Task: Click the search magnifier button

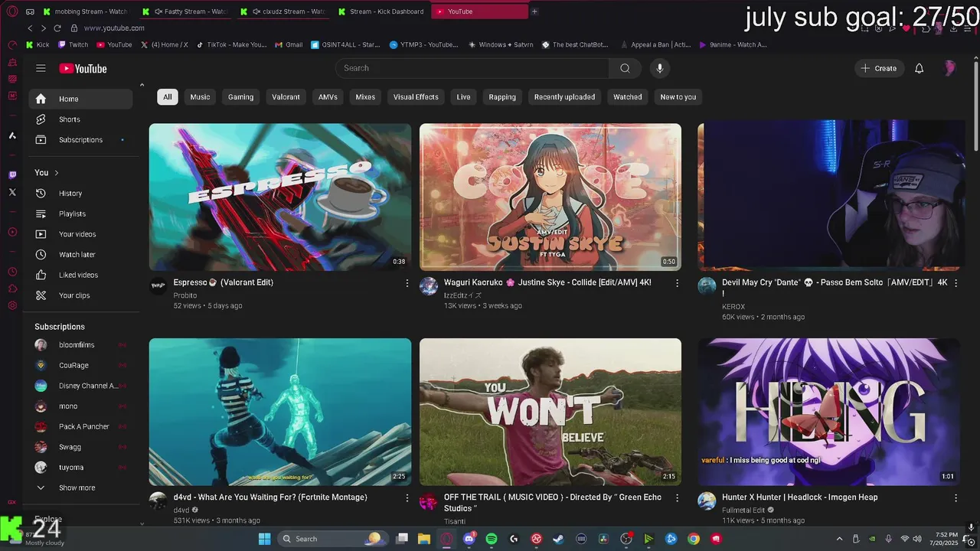Action: coord(625,68)
